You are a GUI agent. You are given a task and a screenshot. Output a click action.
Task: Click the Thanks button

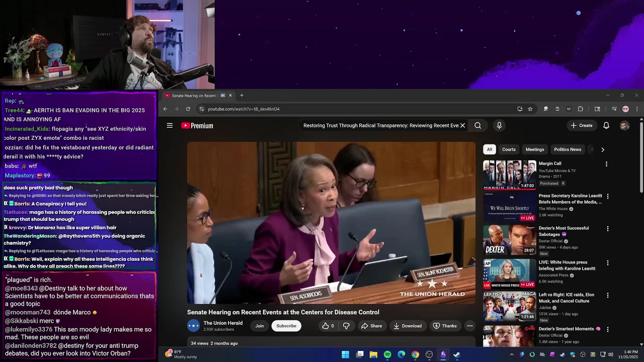pyautogui.click(x=445, y=326)
